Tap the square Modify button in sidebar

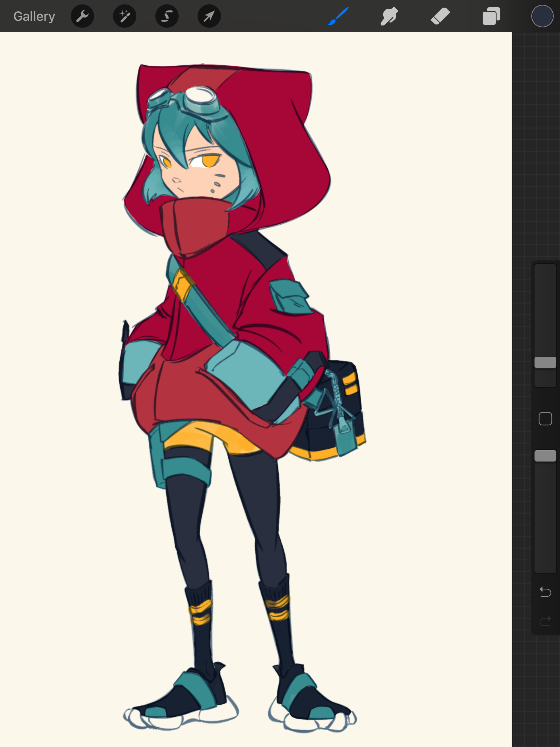545,419
